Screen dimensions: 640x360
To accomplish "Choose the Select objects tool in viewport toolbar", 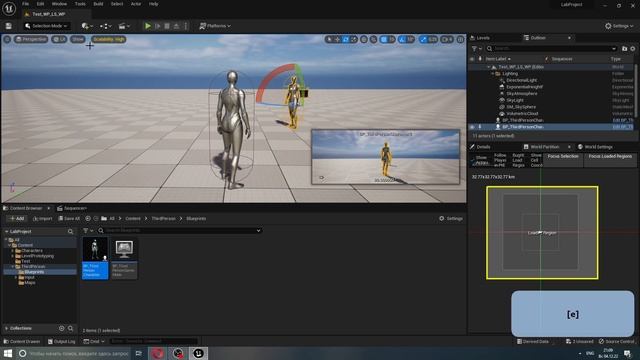I will coord(329,39).
